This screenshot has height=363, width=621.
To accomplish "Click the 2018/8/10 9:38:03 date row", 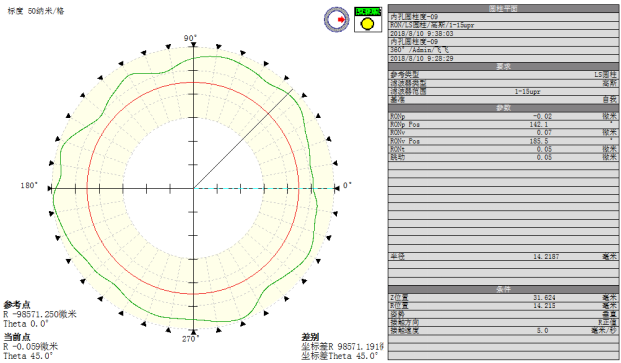I will click(x=503, y=34).
